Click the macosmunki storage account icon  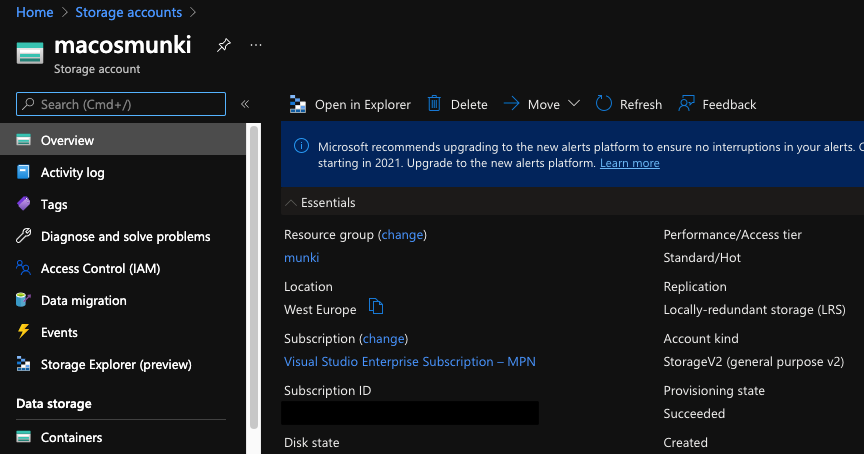coord(30,53)
